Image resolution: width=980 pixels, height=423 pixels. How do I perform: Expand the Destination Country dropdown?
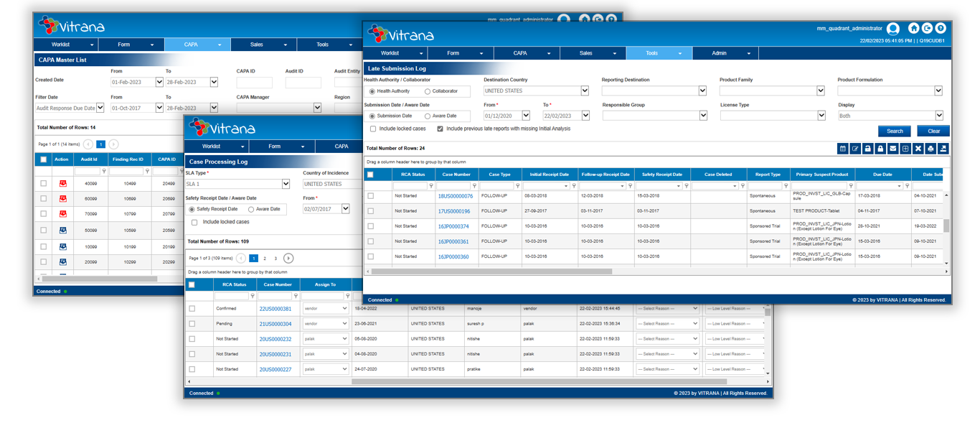[x=585, y=91]
